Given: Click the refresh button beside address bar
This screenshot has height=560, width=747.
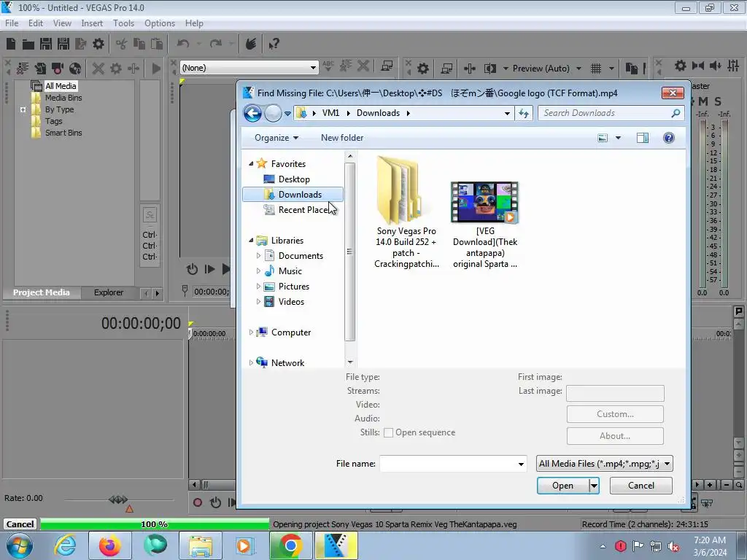Looking at the screenshot, I should click(524, 113).
